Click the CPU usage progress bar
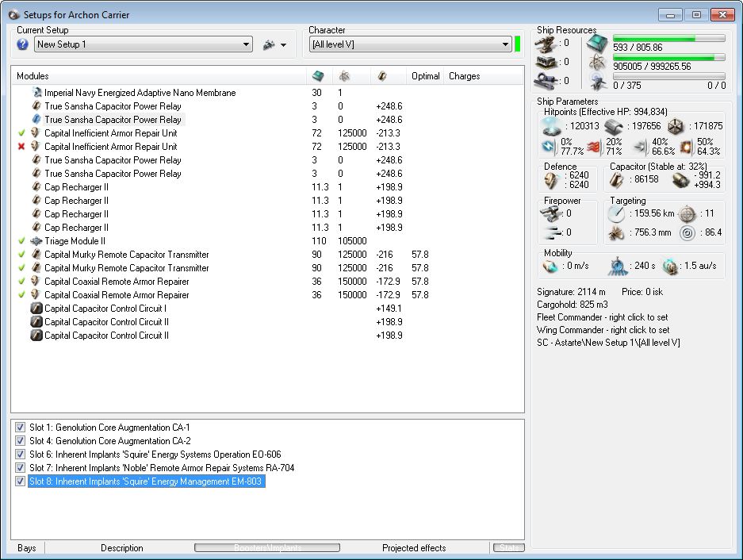This screenshot has width=743, height=560. (x=668, y=38)
